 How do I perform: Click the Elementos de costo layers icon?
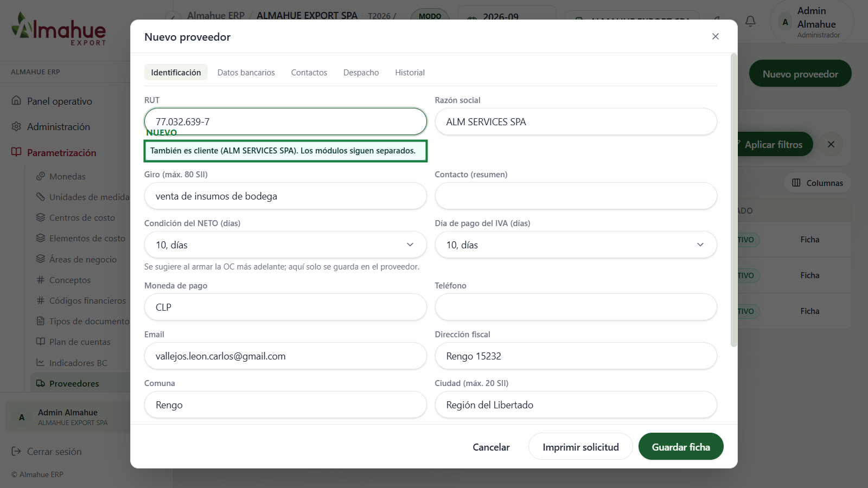click(40, 238)
